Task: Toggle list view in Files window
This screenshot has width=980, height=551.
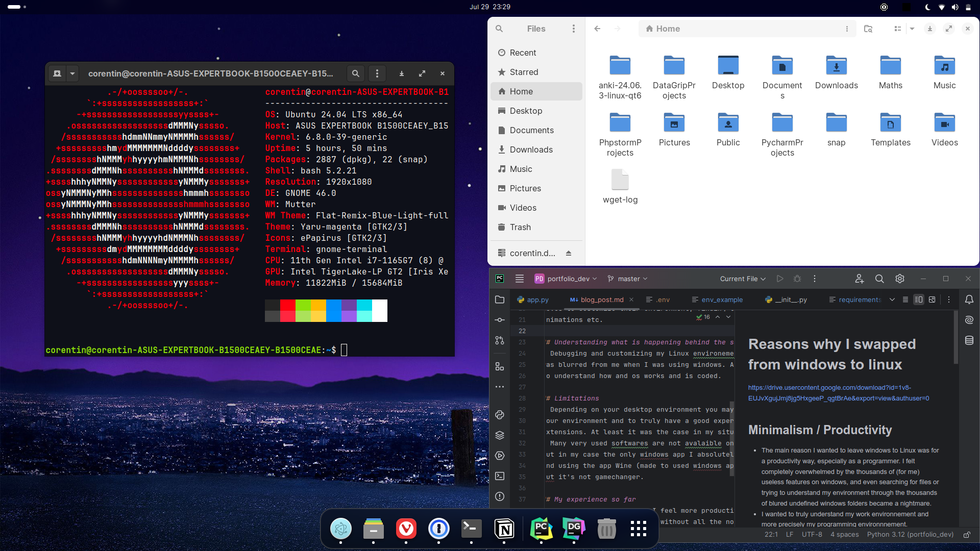Action: [x=898, y=29]
